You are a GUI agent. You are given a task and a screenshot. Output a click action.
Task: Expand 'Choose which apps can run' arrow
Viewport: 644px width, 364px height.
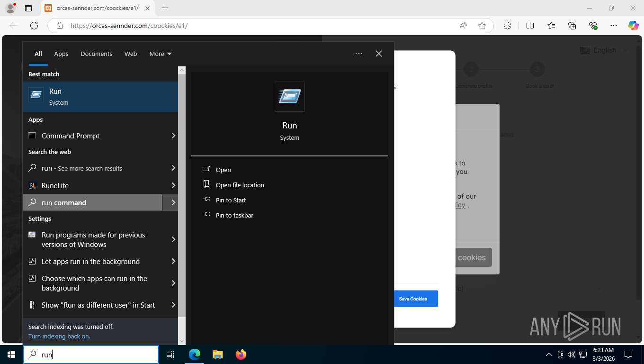(x=173, y=283)
